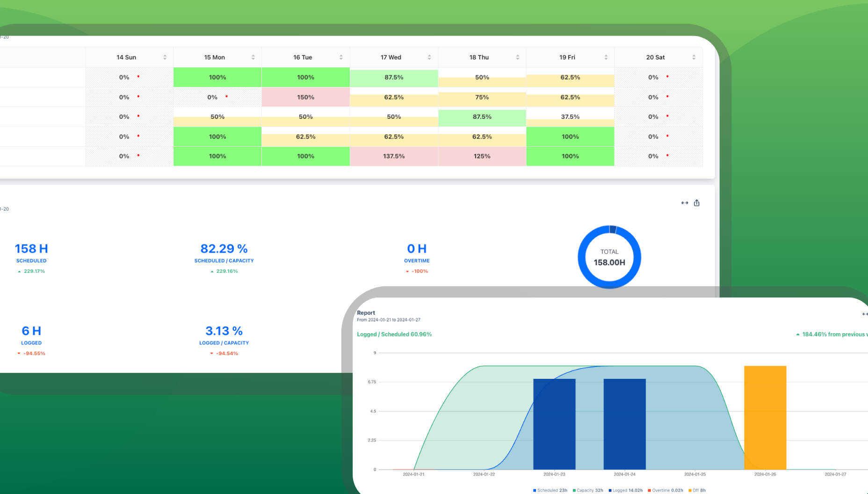Open the 75% cell under 18 Thu
The height and width of the screenshot is (494, 868).
pyautogui.click(x=482, y=97)
